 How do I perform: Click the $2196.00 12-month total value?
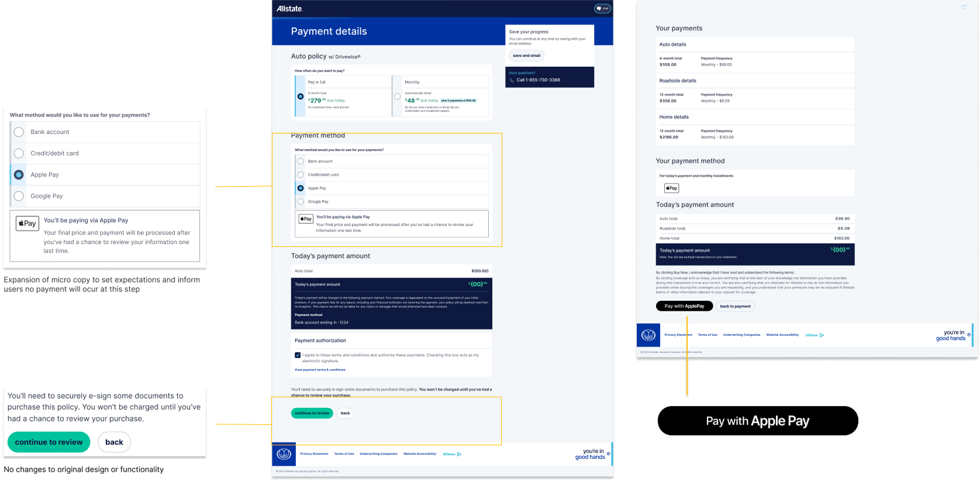[x=669, y=138]
